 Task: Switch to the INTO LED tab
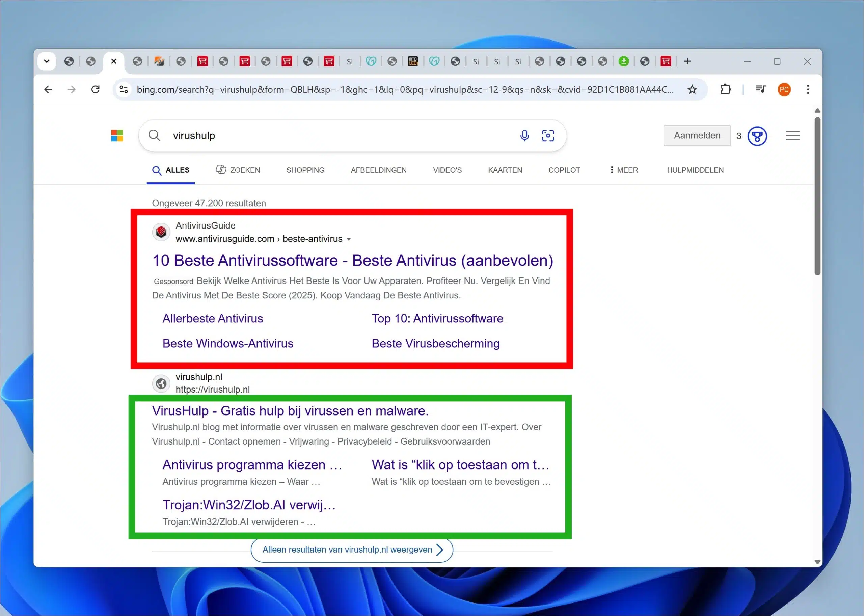click(x=413, y=61)
